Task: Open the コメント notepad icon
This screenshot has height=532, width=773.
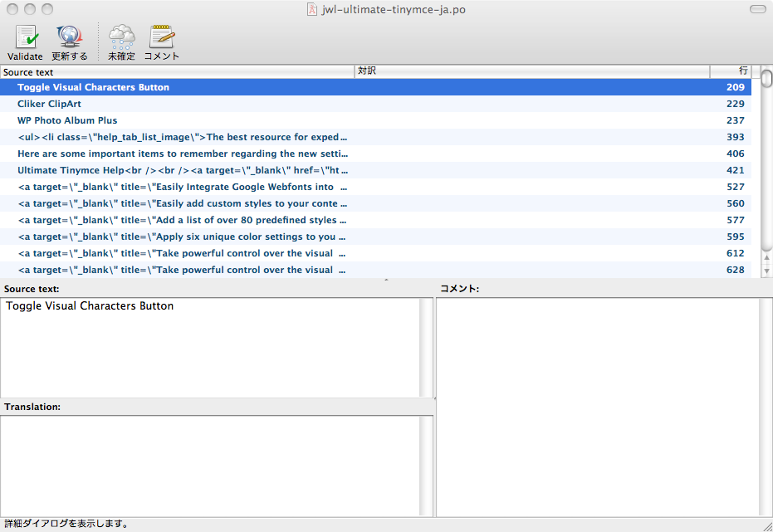Action: [x=161, y=38]
